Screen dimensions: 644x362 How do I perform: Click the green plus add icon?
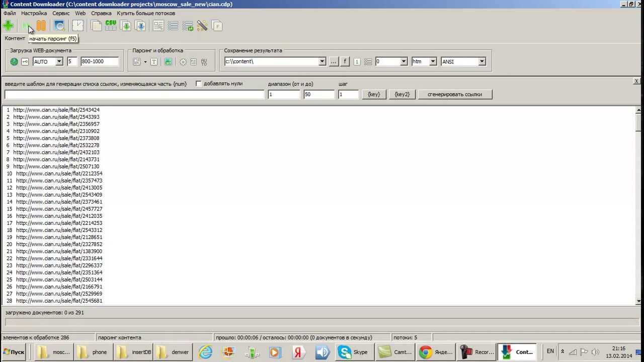point(8,26)
